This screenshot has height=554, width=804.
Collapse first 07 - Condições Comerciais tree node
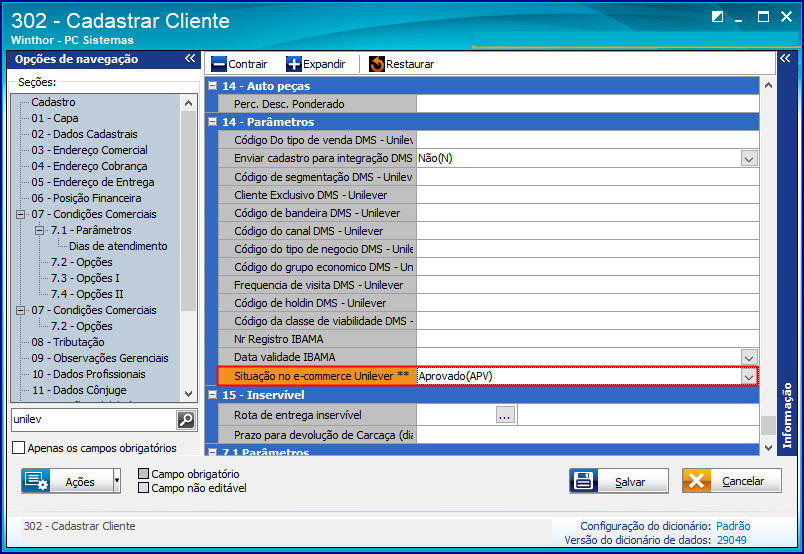tap(21, 214)
